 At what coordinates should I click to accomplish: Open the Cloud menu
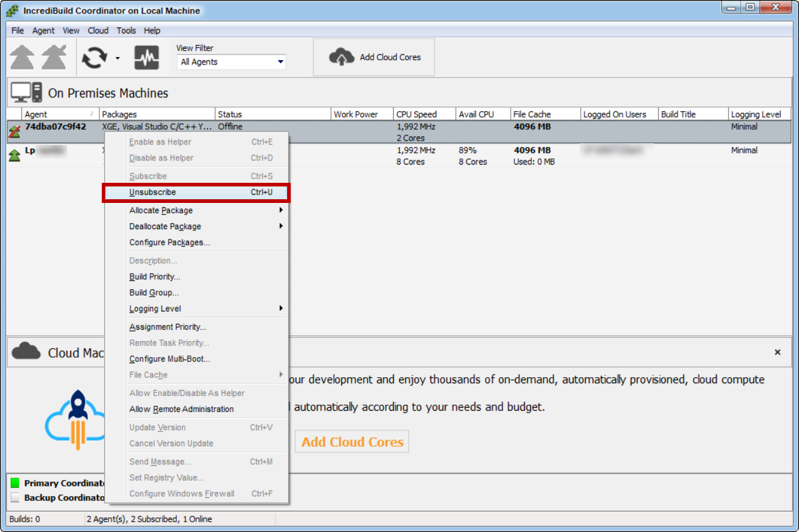tap(98, 30)
